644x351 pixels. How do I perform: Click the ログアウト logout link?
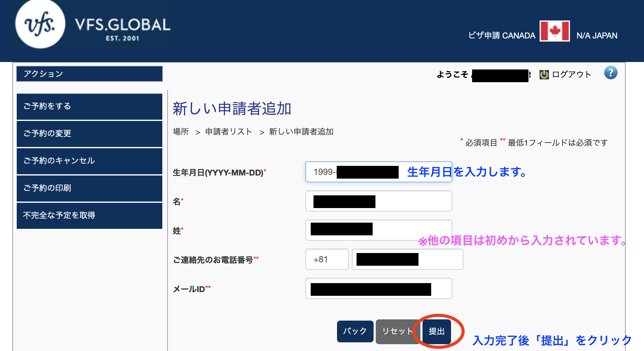point(572,74)
